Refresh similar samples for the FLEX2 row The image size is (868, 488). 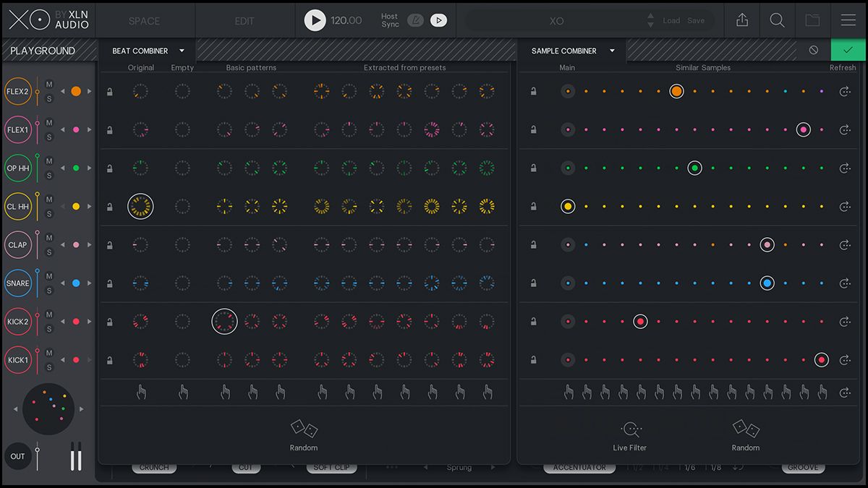coord(844,91)
